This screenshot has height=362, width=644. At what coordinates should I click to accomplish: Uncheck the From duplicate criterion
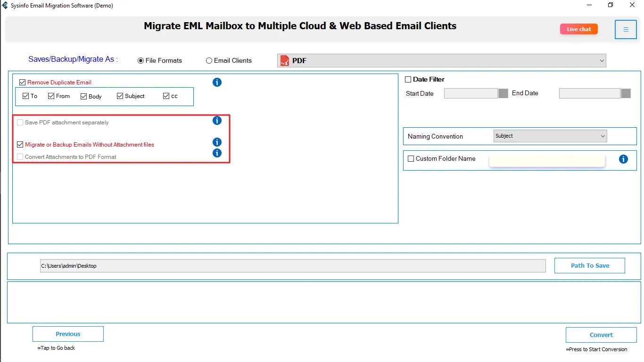click(x=51, y=96)
